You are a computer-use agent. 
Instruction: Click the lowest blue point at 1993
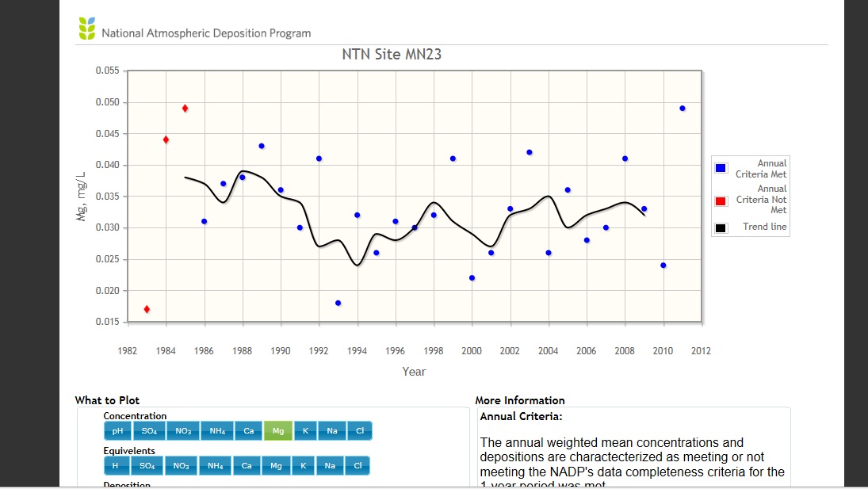(338, 303)
